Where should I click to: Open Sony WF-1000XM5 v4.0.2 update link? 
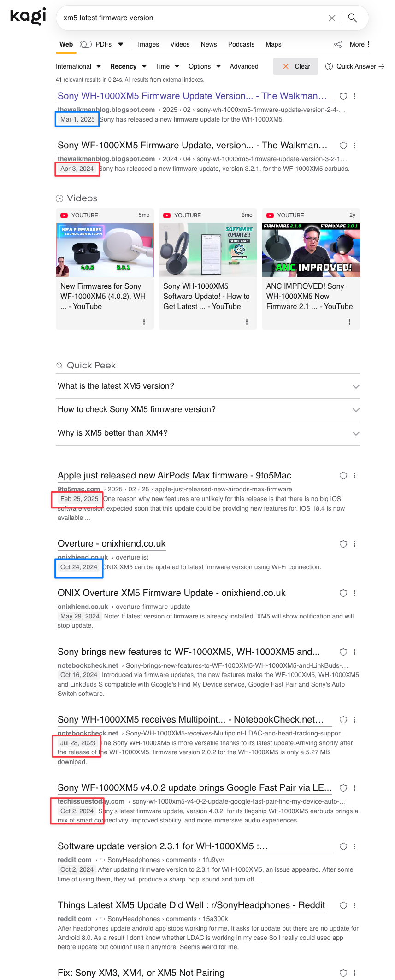[x=194, y=787]
